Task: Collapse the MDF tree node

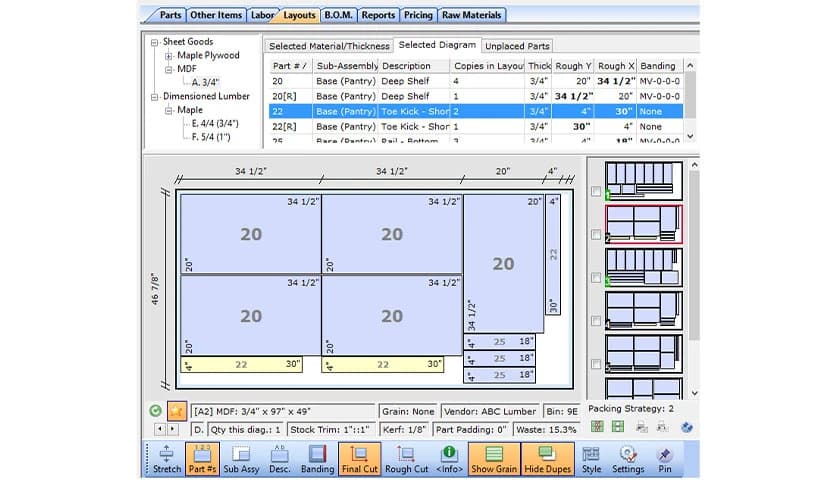Action: click(x=168, y=69)
